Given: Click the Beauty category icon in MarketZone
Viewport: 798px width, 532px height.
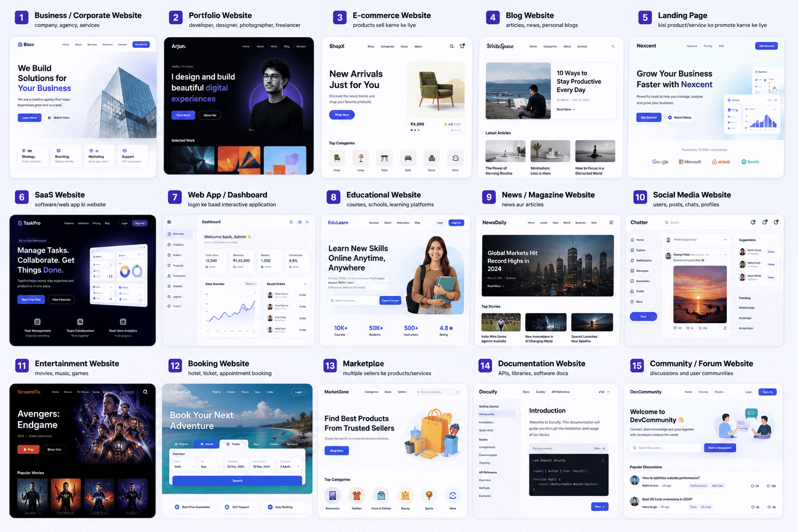Looking at the screenshot, I should pos(405,495).
